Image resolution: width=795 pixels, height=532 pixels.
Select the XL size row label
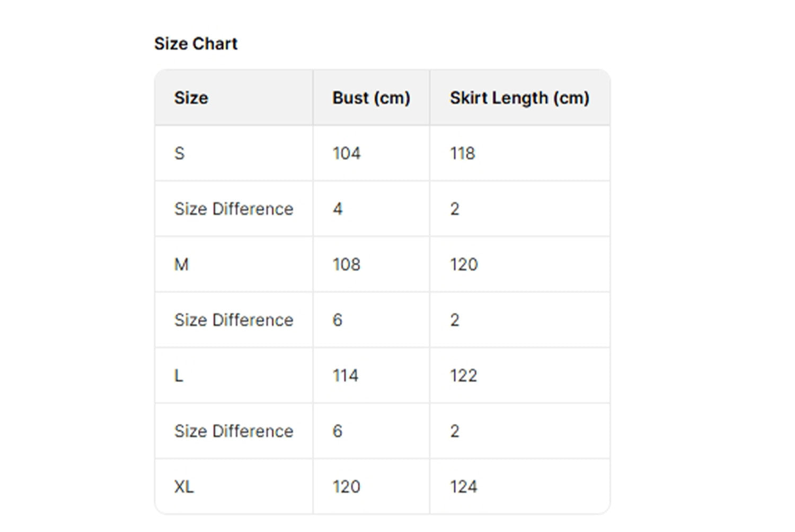click(x=184, y=486)
